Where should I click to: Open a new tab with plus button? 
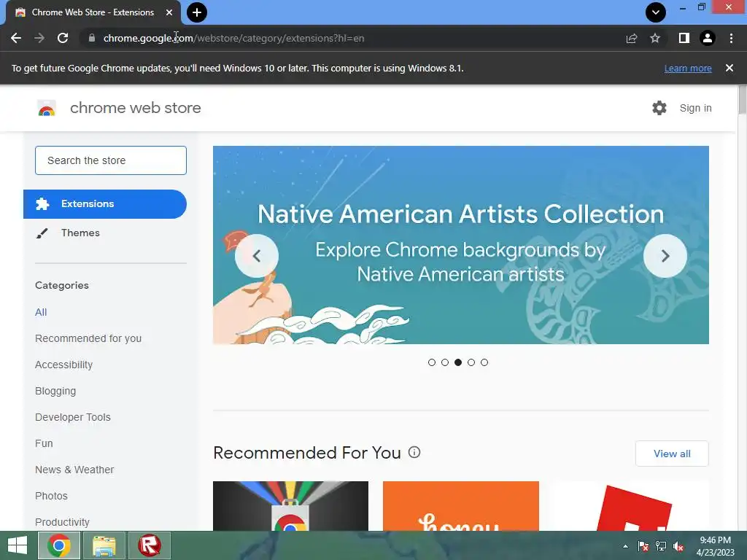(197, 12)
